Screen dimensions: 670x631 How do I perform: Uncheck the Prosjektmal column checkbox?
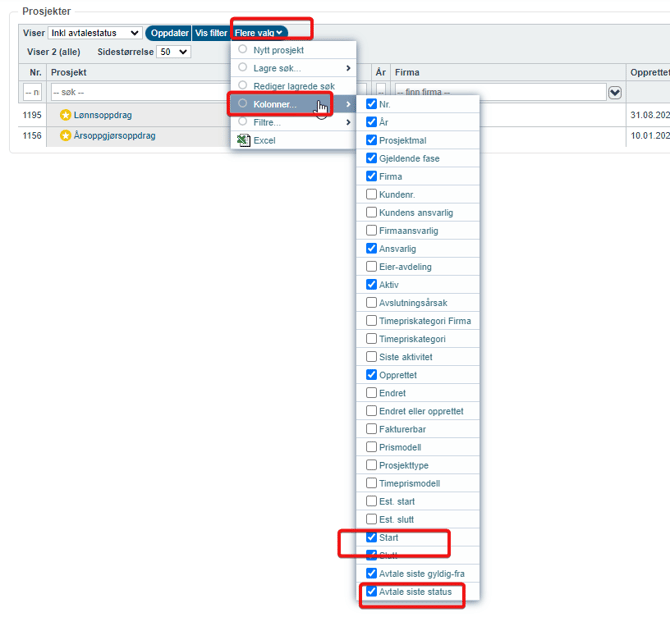point(372,141)
